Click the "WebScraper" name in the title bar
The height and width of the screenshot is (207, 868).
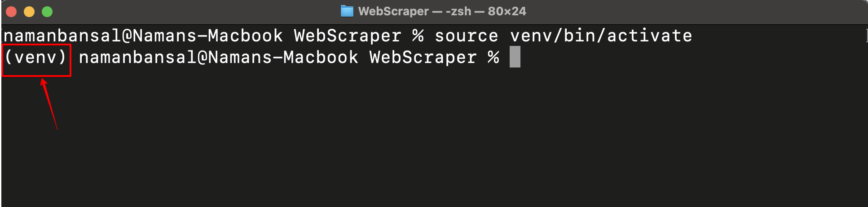(393, 11)
